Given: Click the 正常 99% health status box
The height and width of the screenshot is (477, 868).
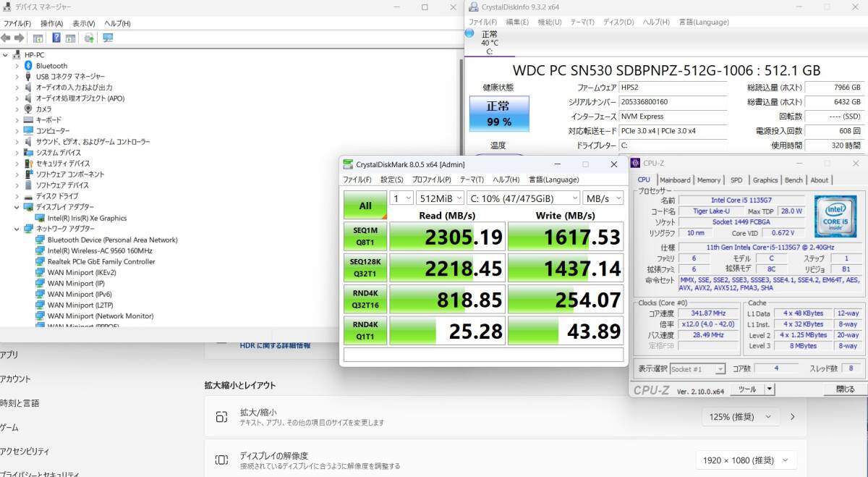Looking at the screenshot, I should [x=498, y=114].
